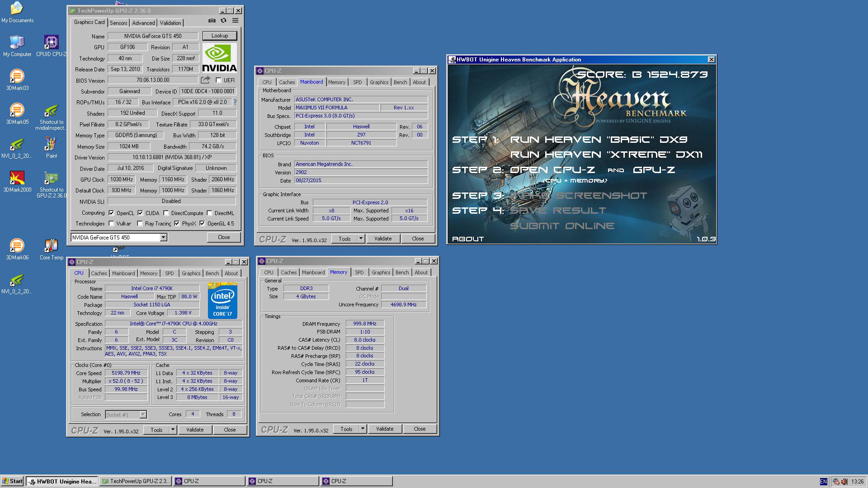Image resolution: width=868 pixels, height=488 pixels.
Task: Launch 3DMark2000 desktop shortcut
Action: tap(17, 182)
